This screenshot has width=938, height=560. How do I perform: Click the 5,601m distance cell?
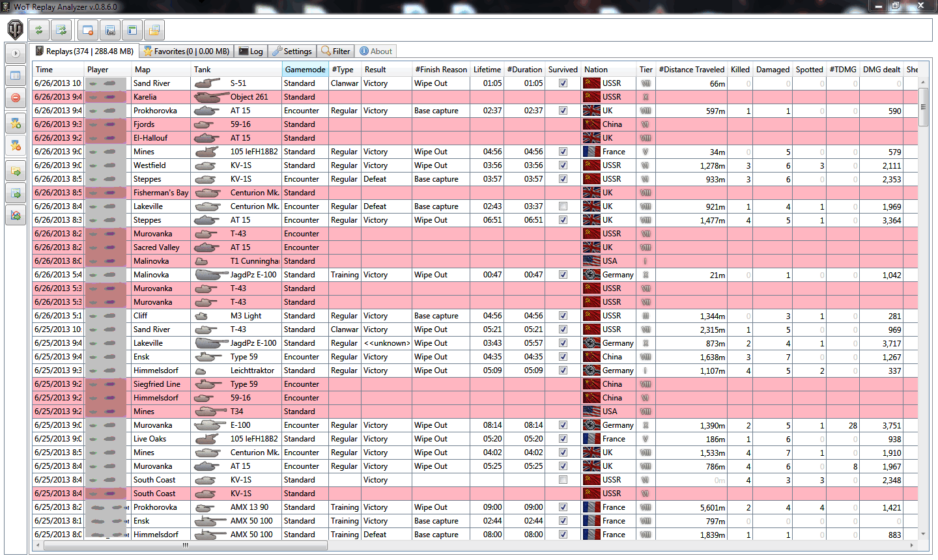(691, 507)
